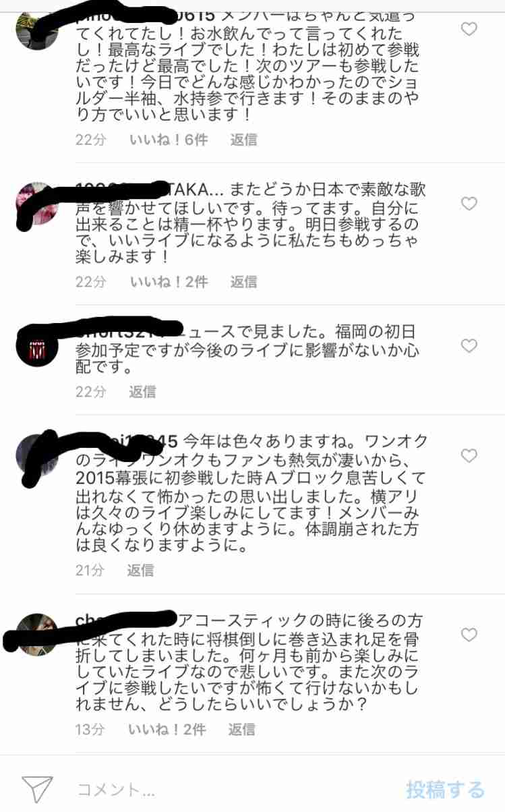Tap the heart on the TAKA comment

pos(469,204)
